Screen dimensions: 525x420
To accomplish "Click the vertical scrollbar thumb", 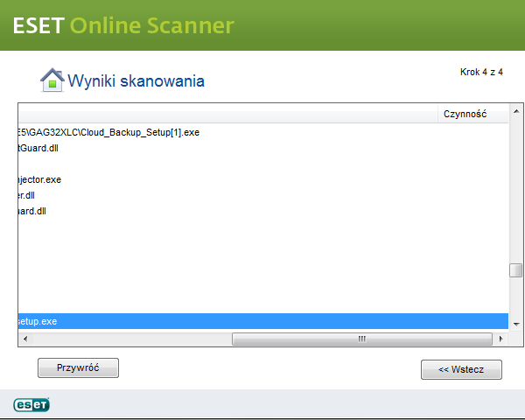I will (516, 270).
